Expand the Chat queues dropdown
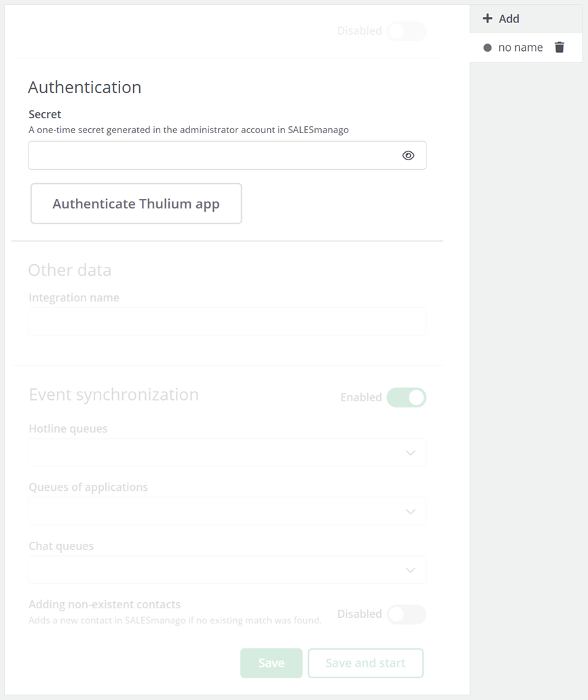This screenshot has height=700, width=588. 227,570
